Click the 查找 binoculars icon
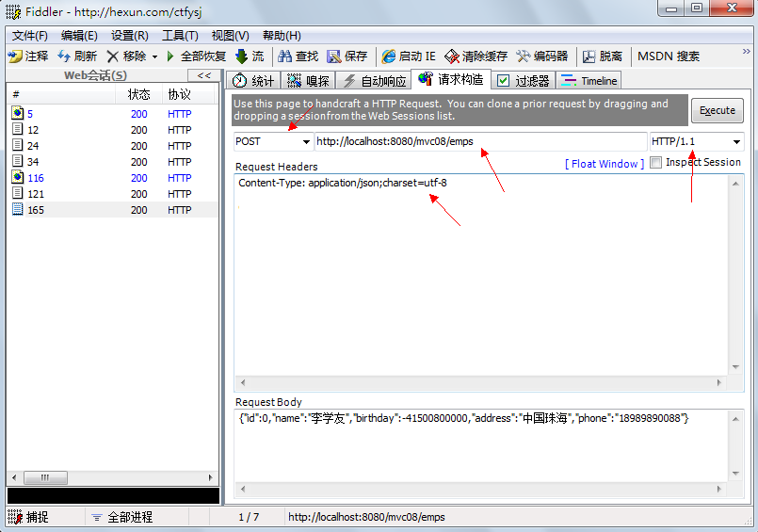Image resolution: width=758 pixels, height=532 pixels. point(284,56)
